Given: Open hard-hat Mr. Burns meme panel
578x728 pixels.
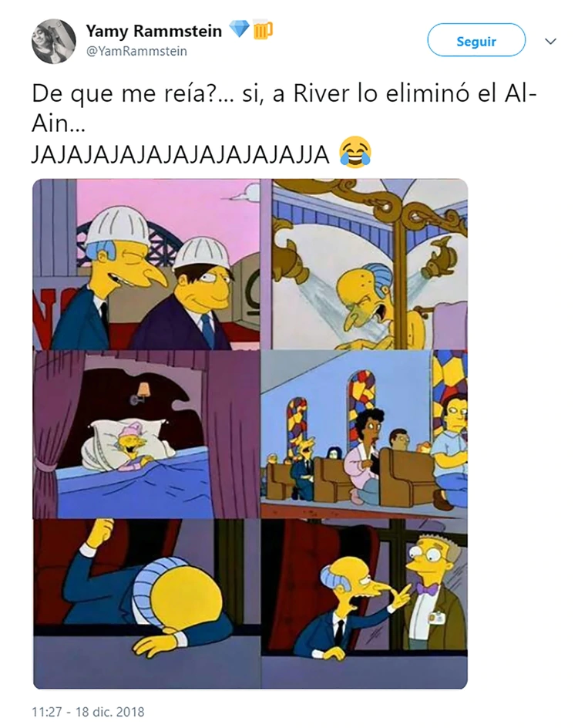Looking at the screenshot, I should pyautogui.click(x=146, y=265).
